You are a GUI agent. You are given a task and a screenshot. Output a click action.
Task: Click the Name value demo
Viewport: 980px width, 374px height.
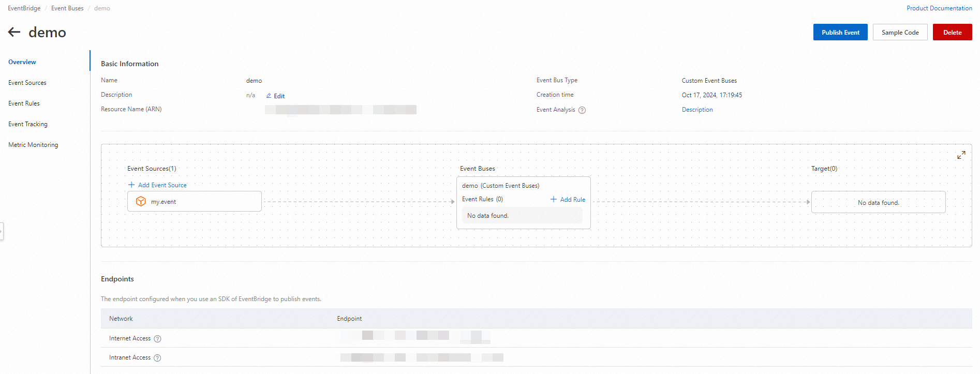[x=254, y=81]
